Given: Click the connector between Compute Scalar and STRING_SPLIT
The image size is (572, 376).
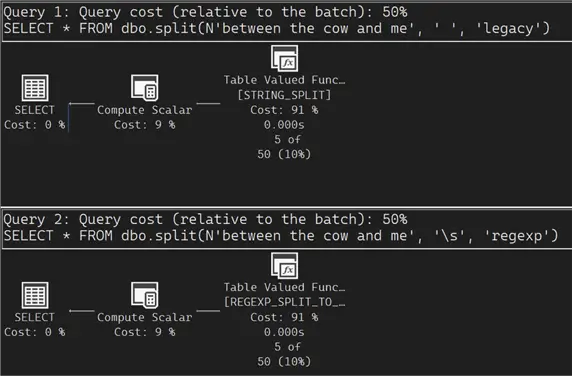Looking at the screenshot, I should click(208, 104).
